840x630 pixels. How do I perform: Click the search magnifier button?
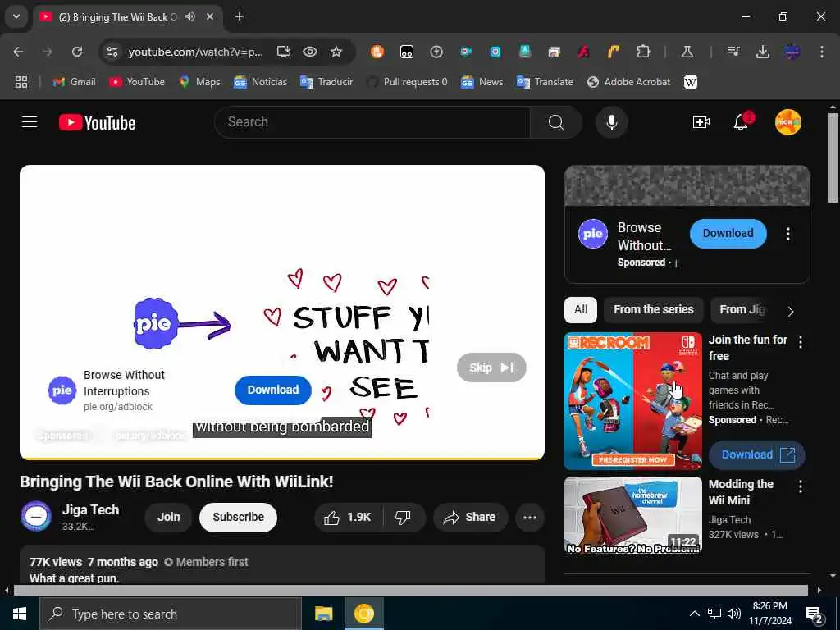(555, 122)
